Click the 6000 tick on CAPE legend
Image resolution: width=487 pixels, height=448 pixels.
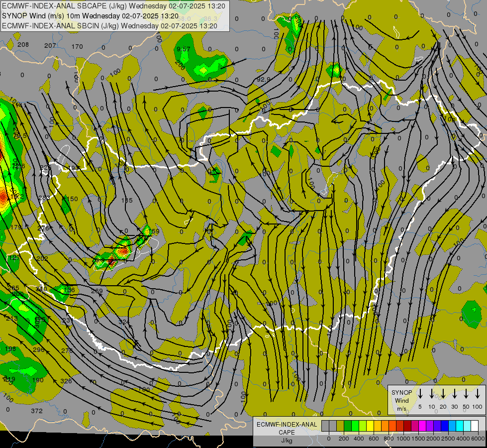pos(479,439)
